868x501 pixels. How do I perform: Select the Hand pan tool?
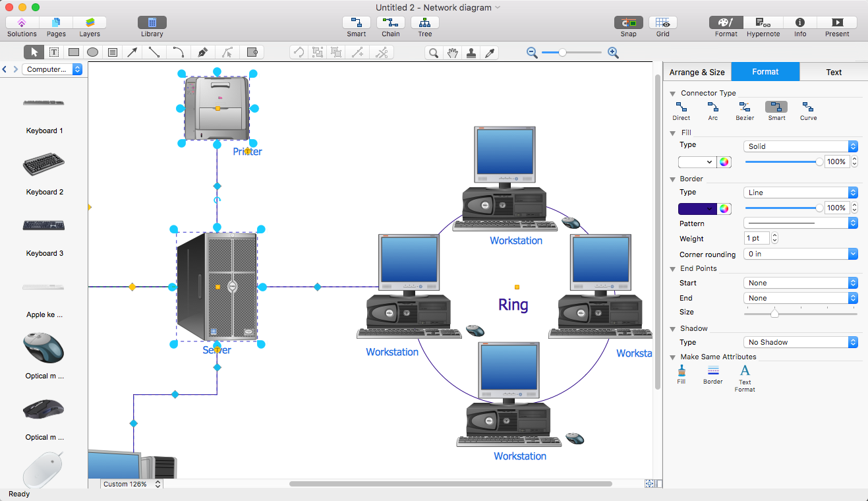coord(453,51)
